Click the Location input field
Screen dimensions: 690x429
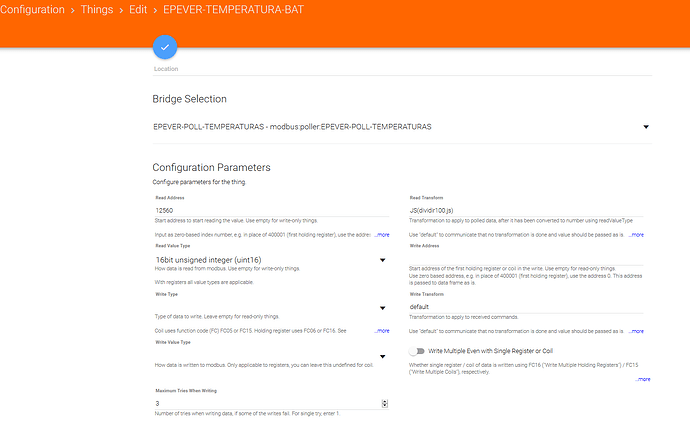click(400, 66)
